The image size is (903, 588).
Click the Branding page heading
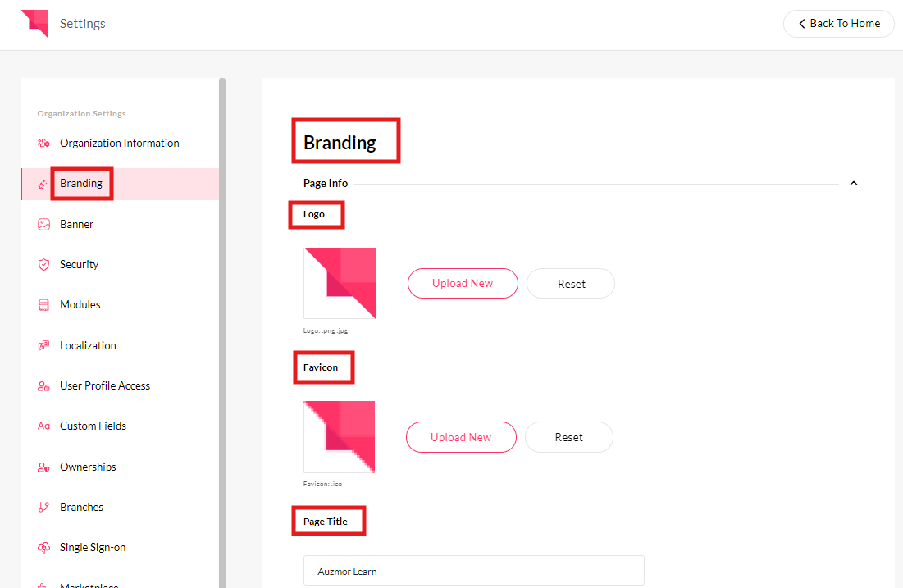340,142
